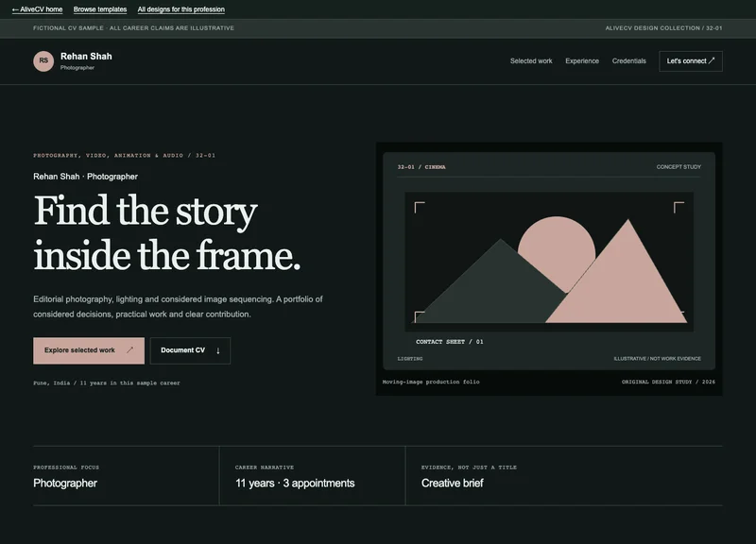The image size is (756, 544).
Task: Click the 'Editorial photography, lighting' description paragraph
Action: coord(178,306)
